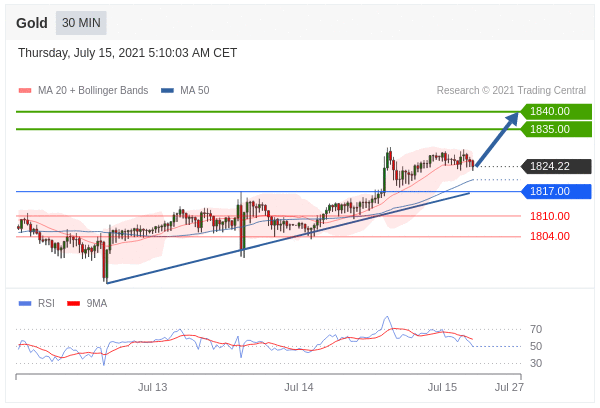This screenshot has width=600, height=408.
Task: Click the Gold chart title
Action: pos(32,23)
